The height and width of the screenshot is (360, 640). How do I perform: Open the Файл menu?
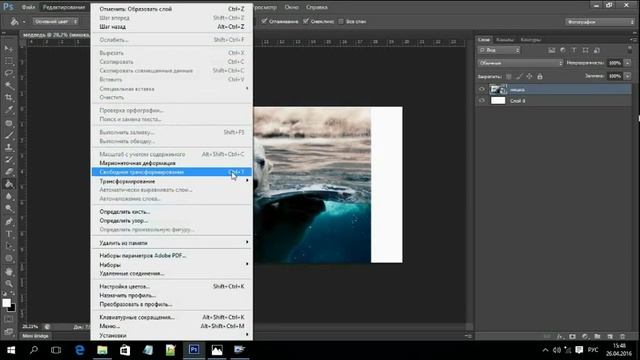click(x=28, y=7)
